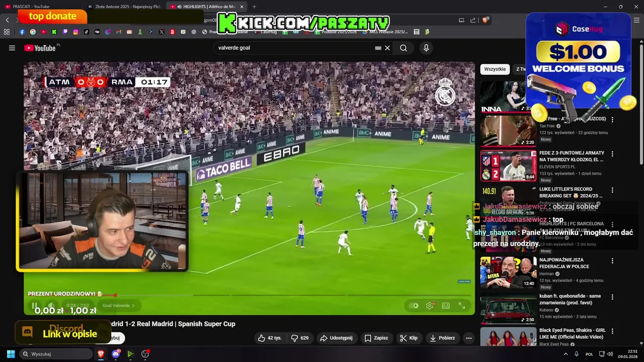Switch to Złote Antosie 2025 tab
This screenshot has width=644, height=362.
[x=123, y=7]
